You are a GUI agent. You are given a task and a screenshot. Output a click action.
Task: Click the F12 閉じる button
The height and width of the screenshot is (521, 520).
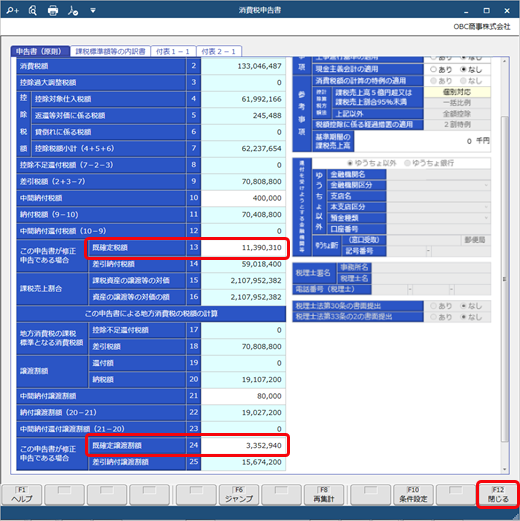tap(498, 494)
